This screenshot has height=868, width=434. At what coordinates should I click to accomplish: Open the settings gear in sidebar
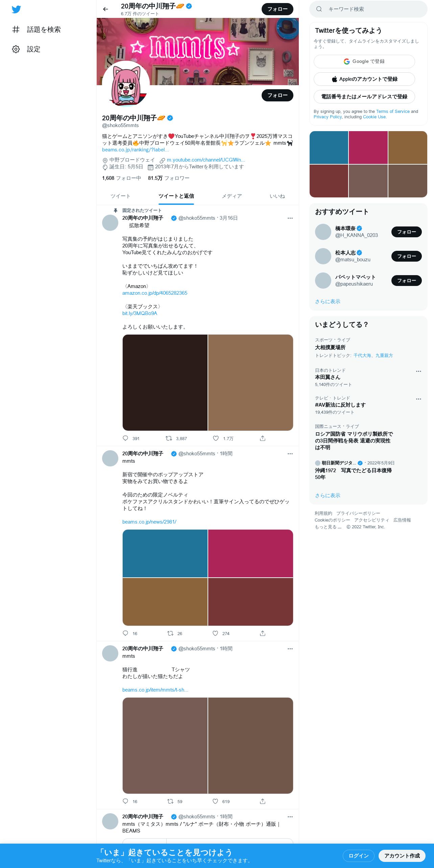pyautogui.click(x=16, y=49)
